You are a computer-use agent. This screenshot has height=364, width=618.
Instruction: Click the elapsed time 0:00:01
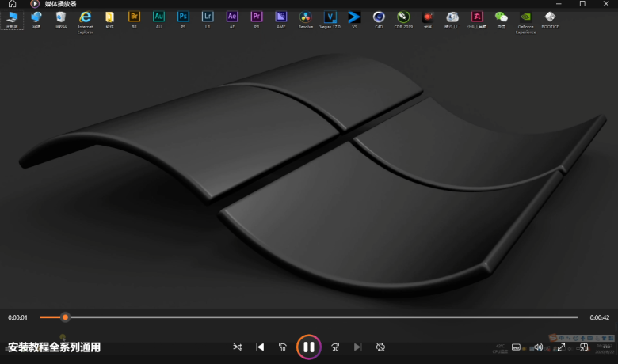click(x=17, y=317)
